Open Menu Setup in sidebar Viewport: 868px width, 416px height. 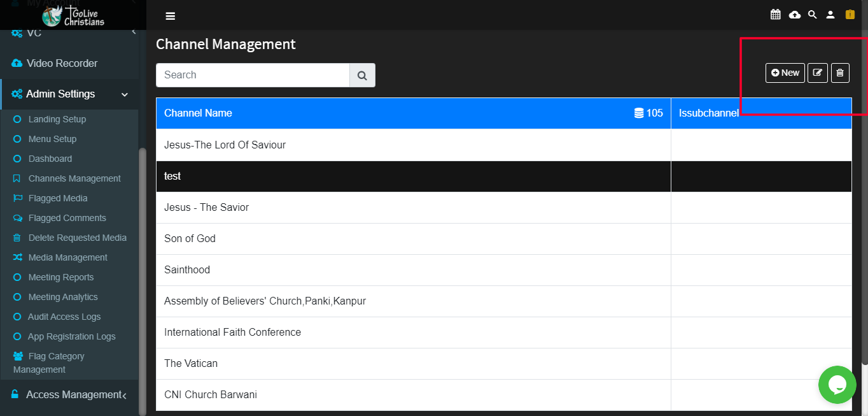tap(52, 139)
